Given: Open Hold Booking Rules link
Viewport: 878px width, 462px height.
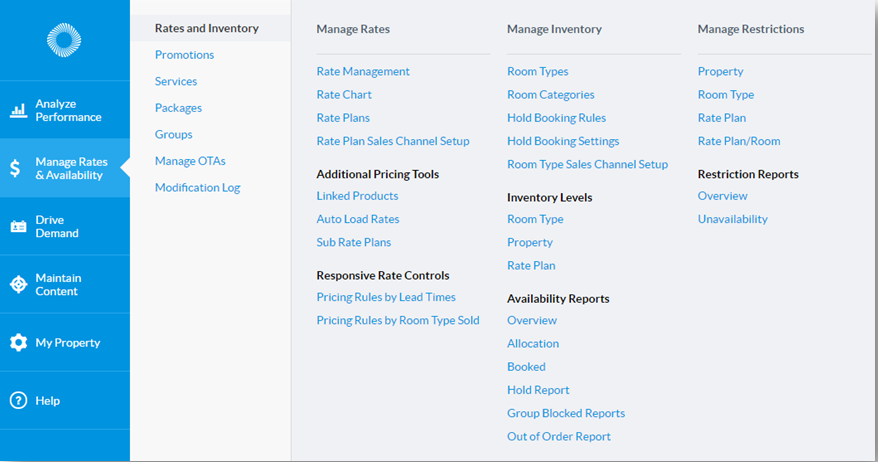Looking at the screenshot, I should [556, 118].
